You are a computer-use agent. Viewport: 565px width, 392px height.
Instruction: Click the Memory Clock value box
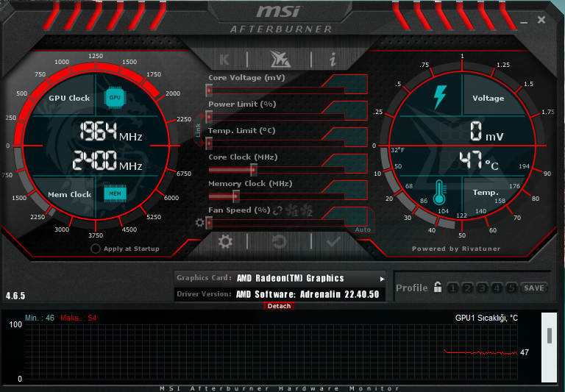pos(348,190)
